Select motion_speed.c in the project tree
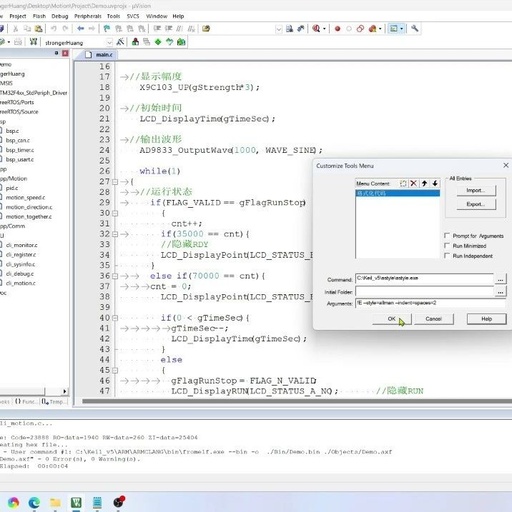The height and width of the screenshot is (512, 512). (25, 197)
